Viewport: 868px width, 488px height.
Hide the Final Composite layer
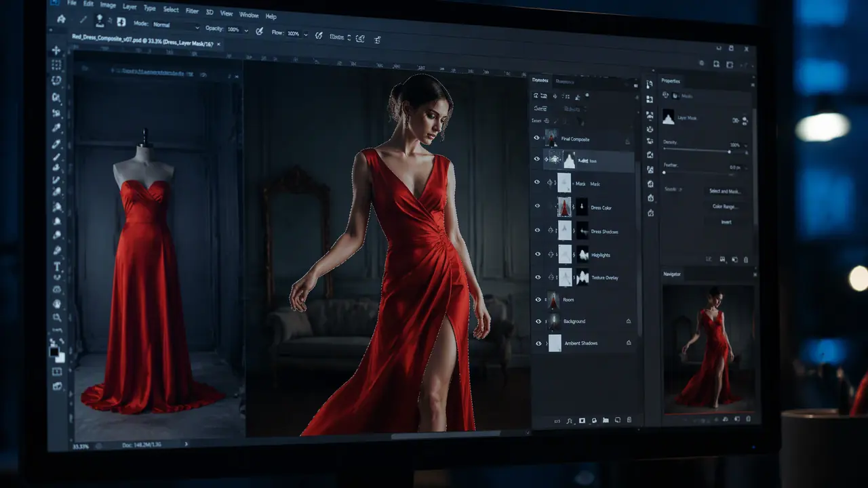pyautogui.click(x=536, y=138)
